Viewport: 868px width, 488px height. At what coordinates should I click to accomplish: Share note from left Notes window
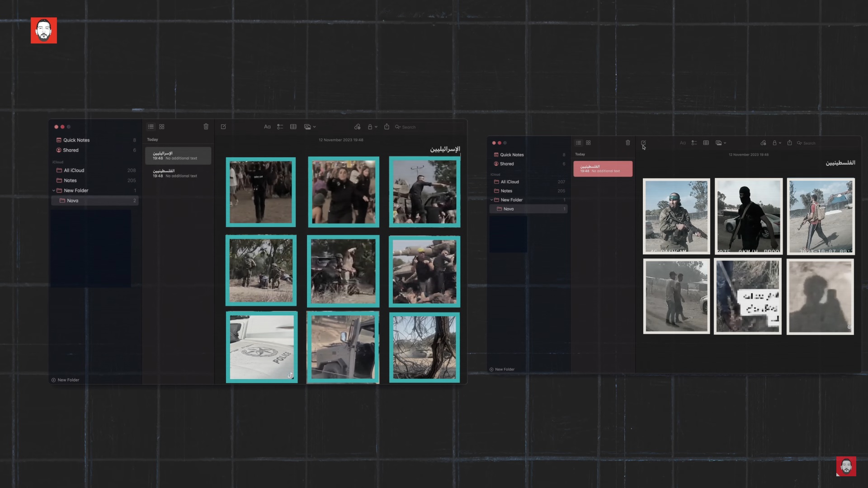coord(387,127)
